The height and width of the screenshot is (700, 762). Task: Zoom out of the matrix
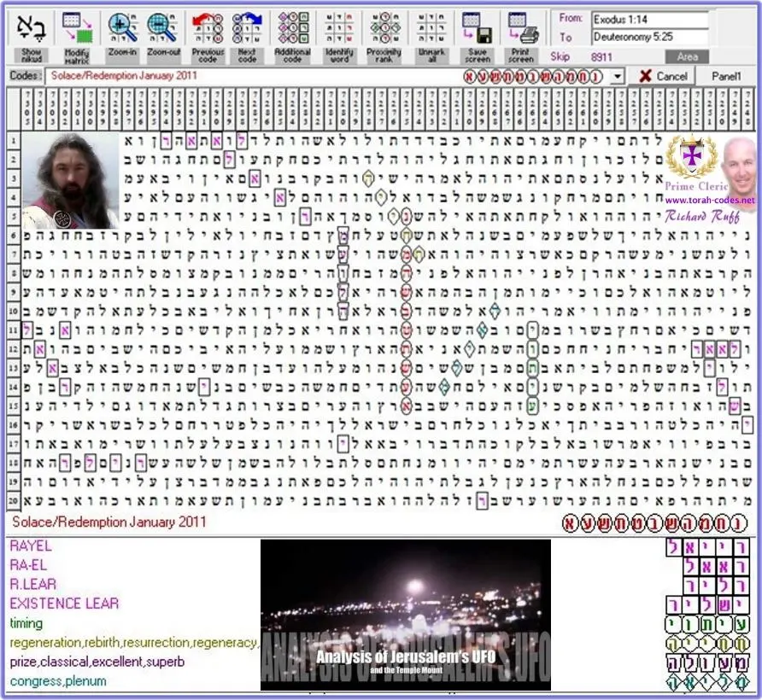point(163,27)
